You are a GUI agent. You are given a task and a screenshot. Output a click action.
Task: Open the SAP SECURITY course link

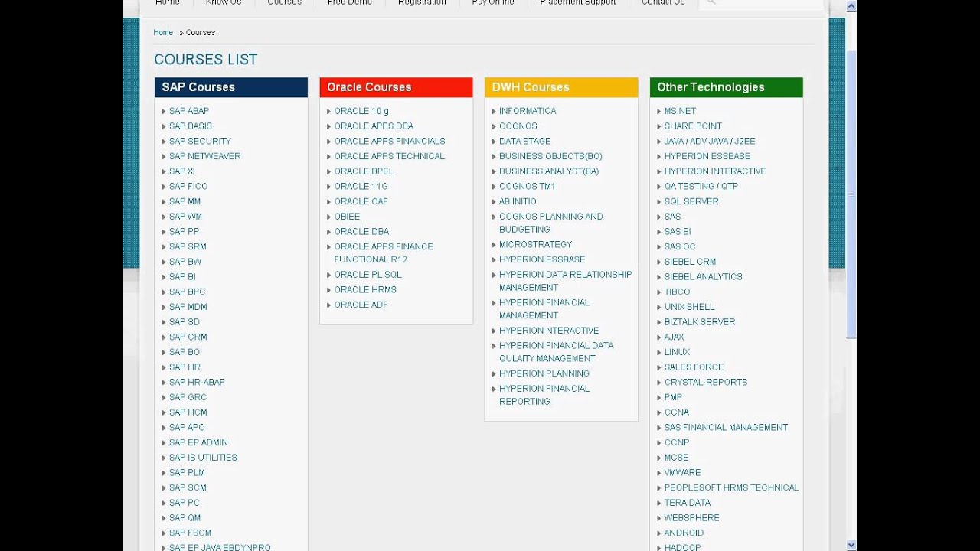click(200, 142)
